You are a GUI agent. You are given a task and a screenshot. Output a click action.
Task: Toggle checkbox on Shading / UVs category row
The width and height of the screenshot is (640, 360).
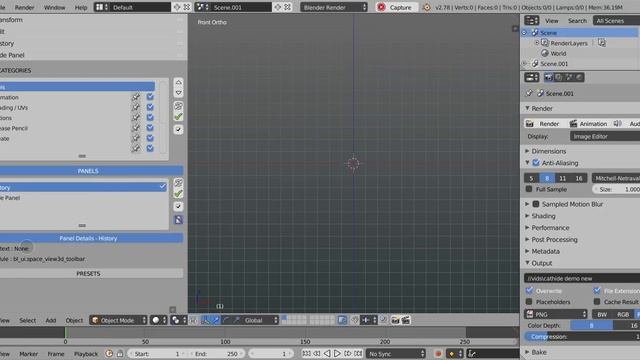[150, 107]
